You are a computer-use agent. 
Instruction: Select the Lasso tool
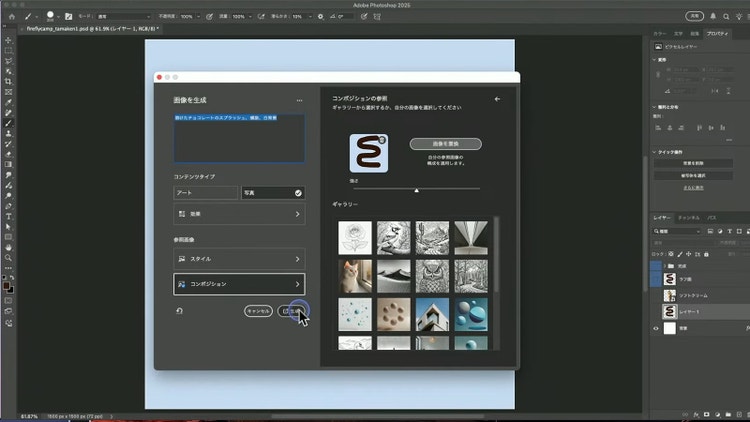tap(8, 61)
